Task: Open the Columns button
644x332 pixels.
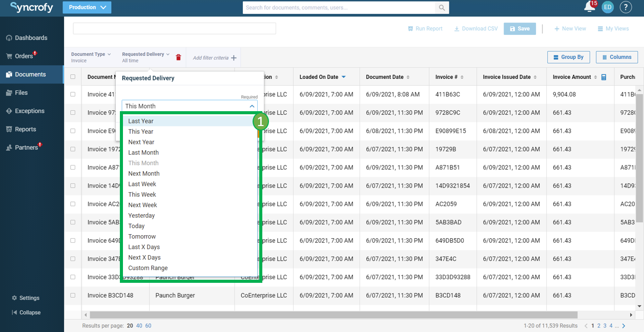Action: click(617, 57)
